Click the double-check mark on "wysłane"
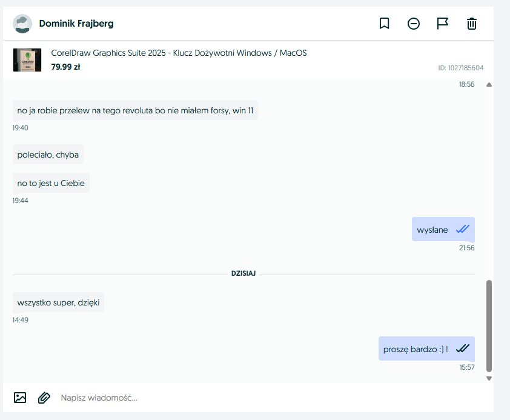This screenshot has width=510, height=420. pyautogui.click(x=463, y=229)
